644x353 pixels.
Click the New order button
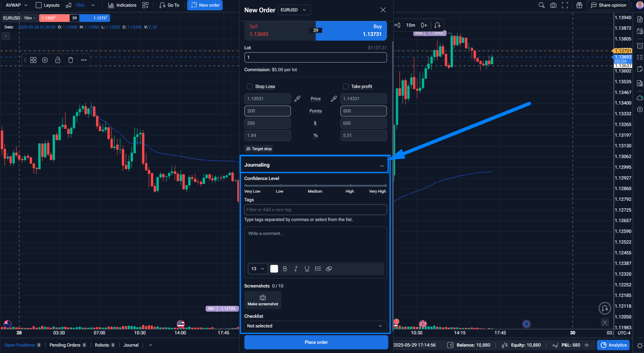[x=205, y=5]
